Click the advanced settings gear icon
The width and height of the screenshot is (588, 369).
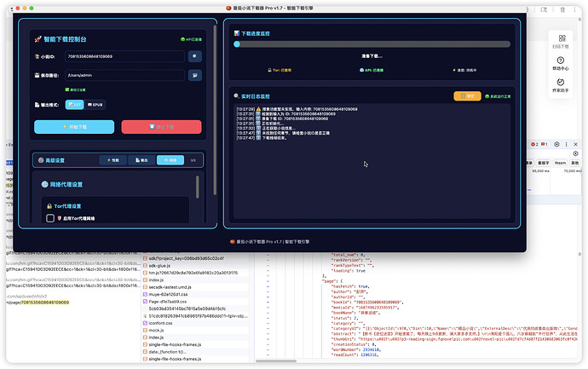[41, 160]
